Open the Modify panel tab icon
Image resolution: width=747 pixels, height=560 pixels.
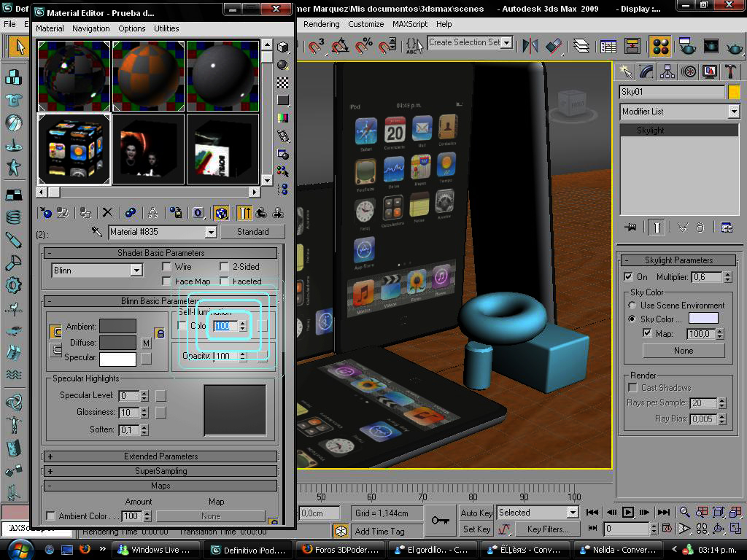646,71
